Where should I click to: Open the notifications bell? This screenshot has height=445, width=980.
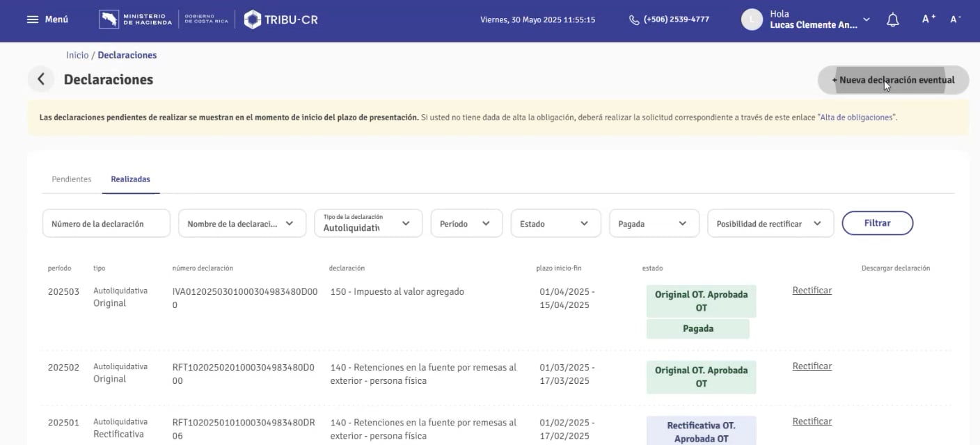click(x=893, y=19)
